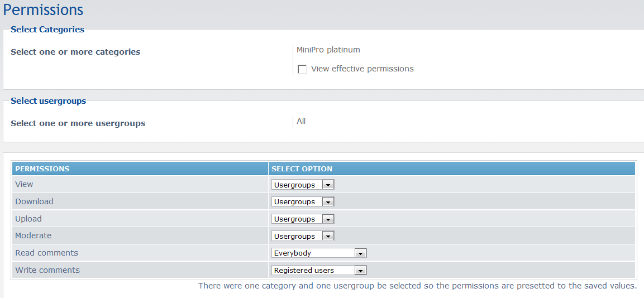Click the PERMISSIONS column header
Image resolution: width=644 pixels, height=298 pixels.
click(x=42, y=169)
